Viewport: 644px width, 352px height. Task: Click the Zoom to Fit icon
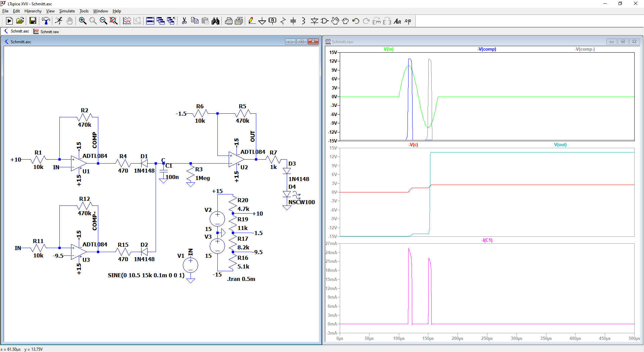click(x=114, y=21)
